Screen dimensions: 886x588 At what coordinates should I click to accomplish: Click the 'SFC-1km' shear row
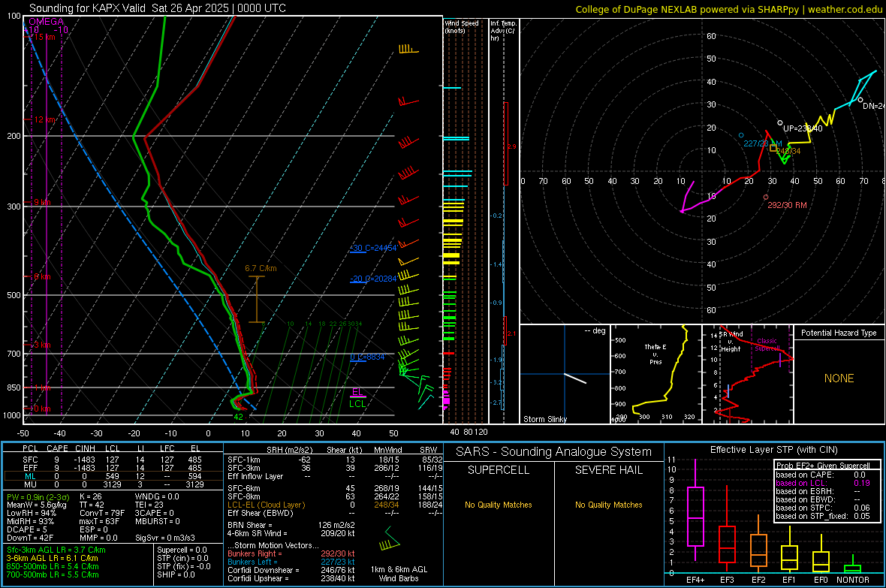pos(335,460)
